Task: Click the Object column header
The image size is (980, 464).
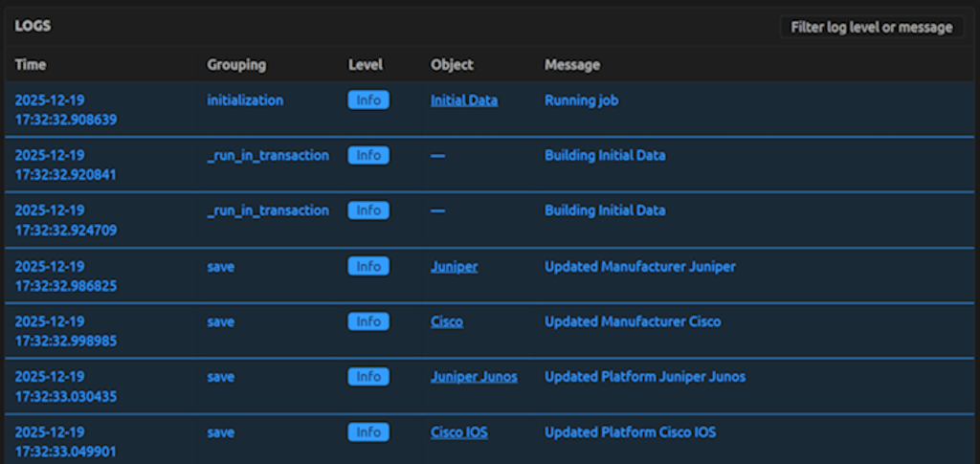Action: (x=452, y=65)
